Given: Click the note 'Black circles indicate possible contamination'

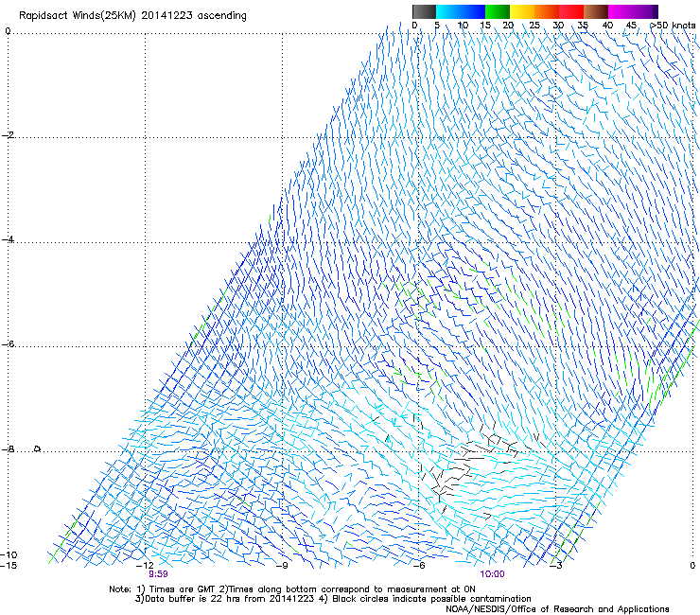Looking at the screenshot, I should click(x=431, y=599).
